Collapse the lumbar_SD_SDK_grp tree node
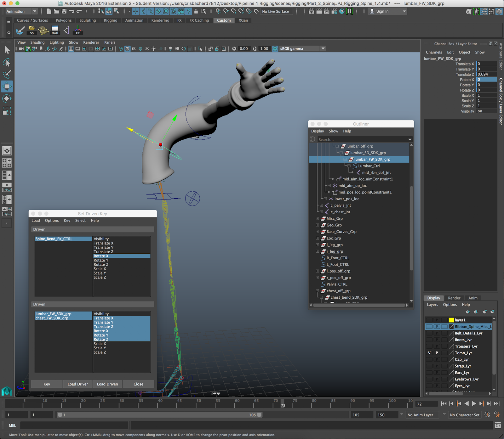 coord(341,153)
